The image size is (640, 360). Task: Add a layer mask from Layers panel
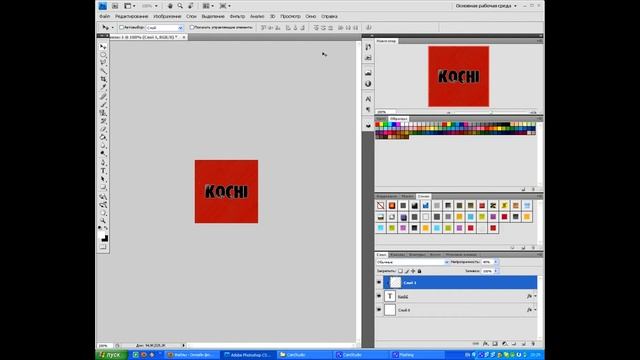click(495, 344)
